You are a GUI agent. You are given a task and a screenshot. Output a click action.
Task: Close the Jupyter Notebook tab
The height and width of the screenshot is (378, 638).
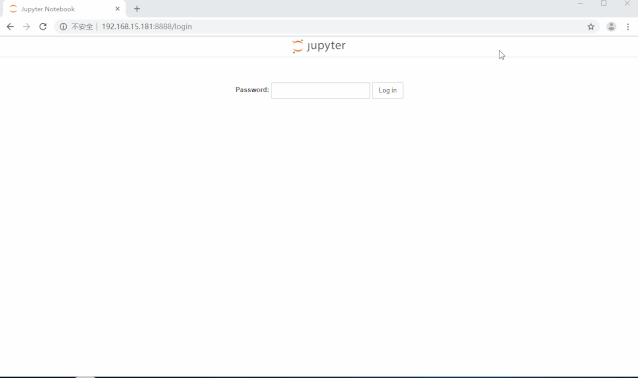(x=118, y=9)
